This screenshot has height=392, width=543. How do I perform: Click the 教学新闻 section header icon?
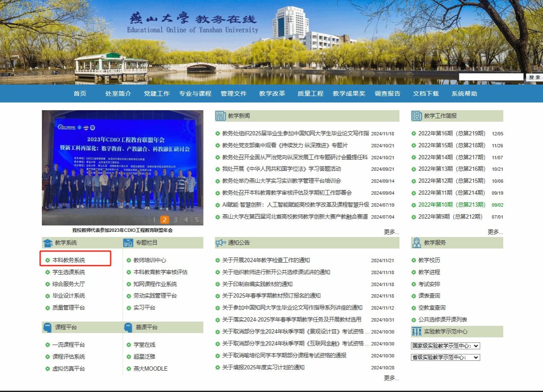221,116
